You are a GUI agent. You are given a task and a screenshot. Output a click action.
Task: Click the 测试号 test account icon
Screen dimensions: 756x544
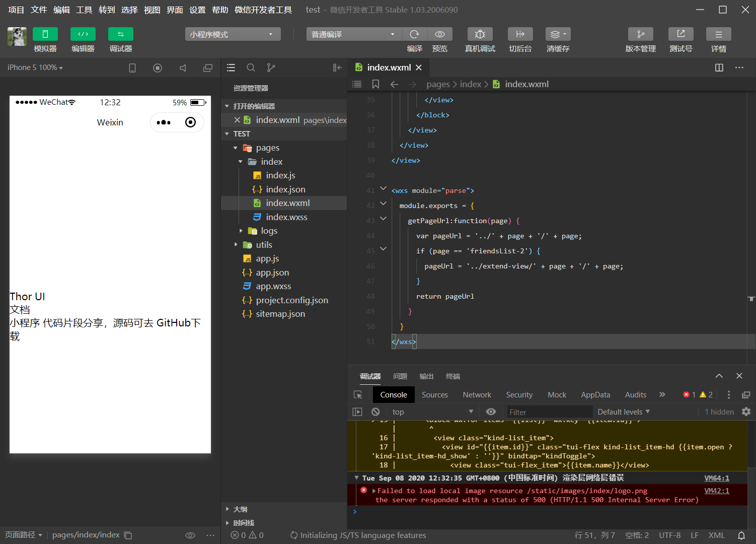pos(681,34)
